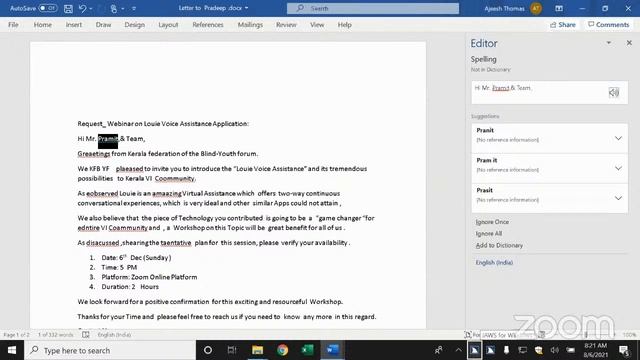Open Task View from the taskbar
The image size is (640, 360).
(232, 350)
